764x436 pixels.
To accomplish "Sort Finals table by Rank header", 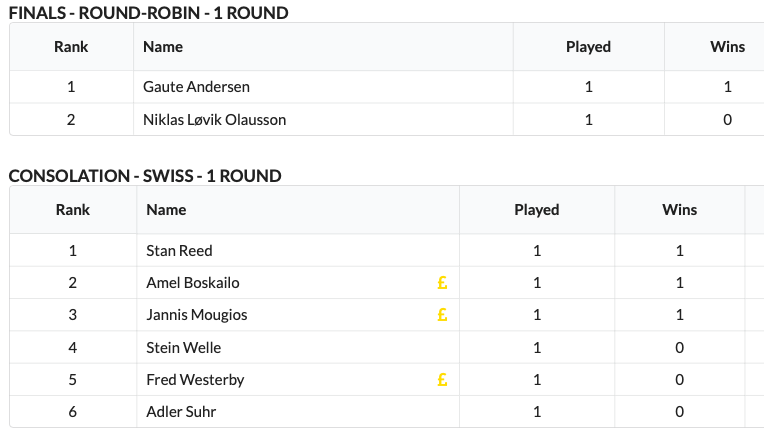I will pyautogui.click(x=71, y=47).
